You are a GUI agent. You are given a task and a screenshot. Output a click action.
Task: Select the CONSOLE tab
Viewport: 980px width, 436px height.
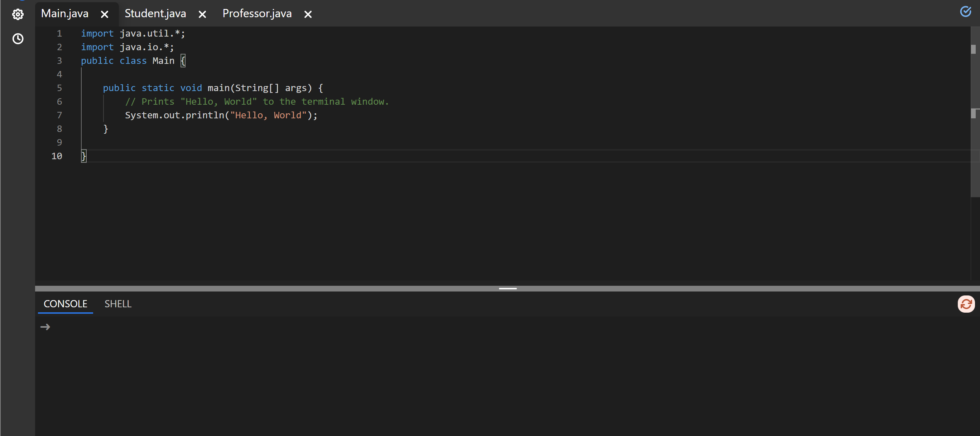tap(66, 304)
